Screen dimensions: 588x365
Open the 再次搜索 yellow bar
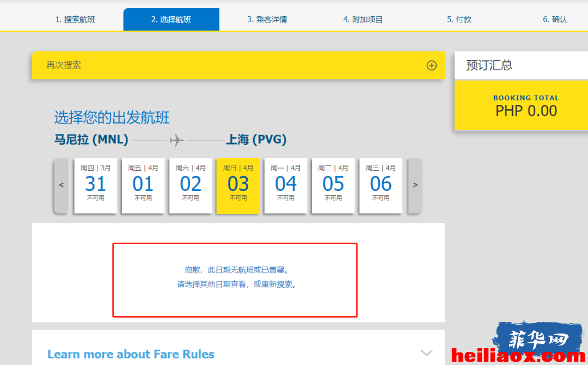click(x=238, y=65)
